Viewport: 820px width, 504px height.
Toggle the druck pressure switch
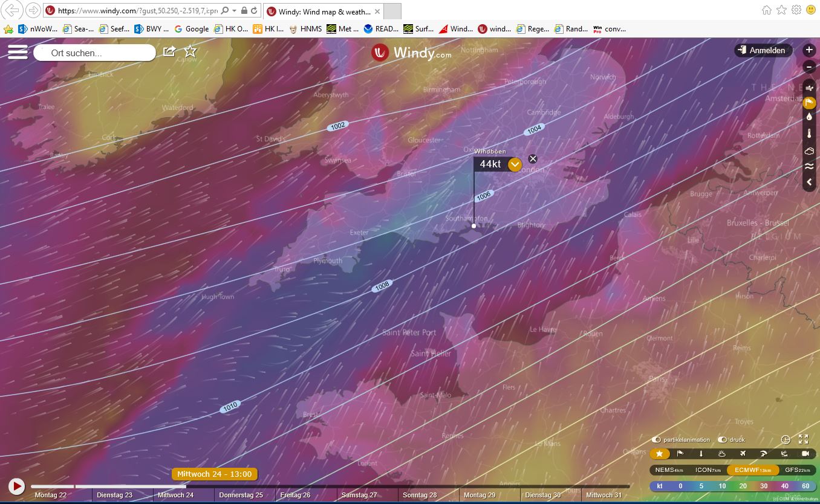[722, 439]
